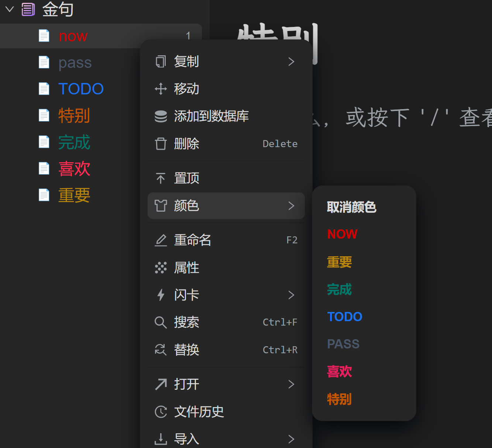492x448 pixels.
Task: Expand the 导入 submenu arrow
Action: click(x=291, y=439)
